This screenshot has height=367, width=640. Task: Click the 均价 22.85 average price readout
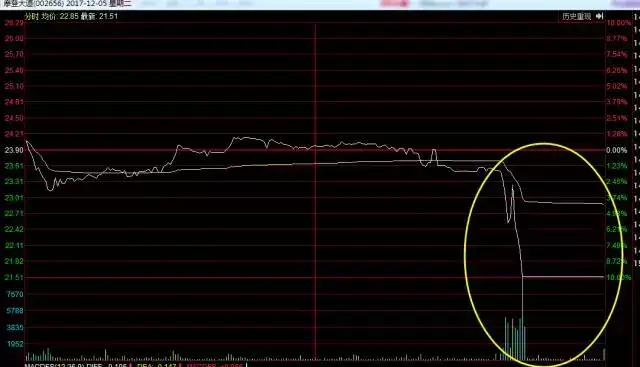60,16
